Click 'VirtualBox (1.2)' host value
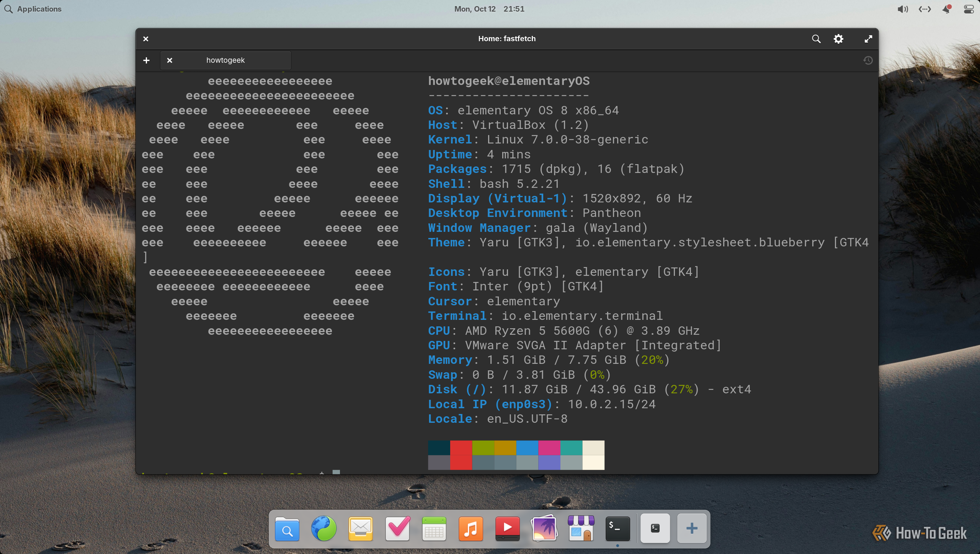 530,125
